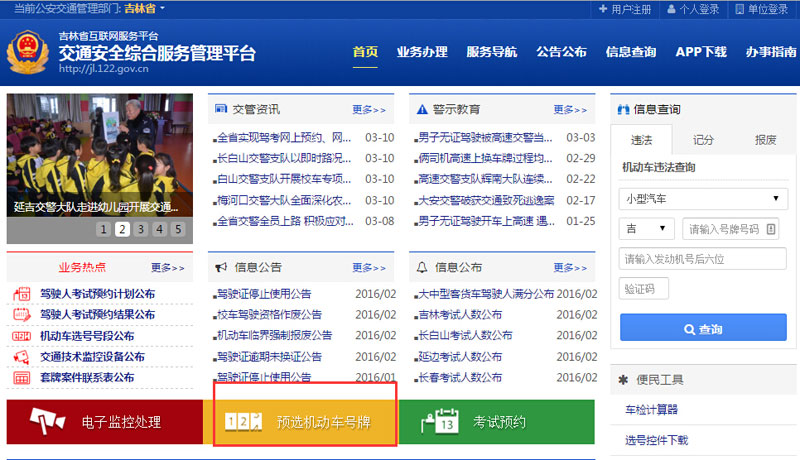Open the 业务办理 navigation menu
Image resolution: width=800 pixels, height=460 pixels.
point(422,52)
